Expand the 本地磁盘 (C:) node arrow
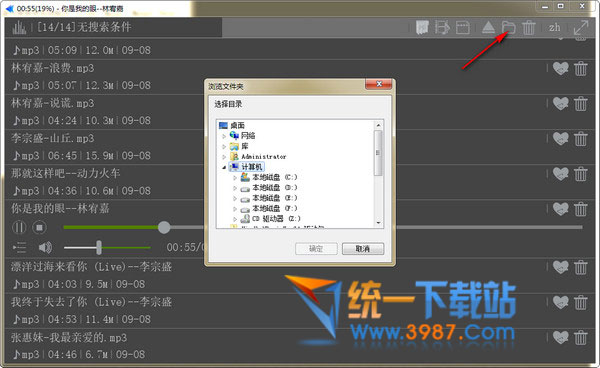Viewport: 600px width, 368px height. pos(235,177)
